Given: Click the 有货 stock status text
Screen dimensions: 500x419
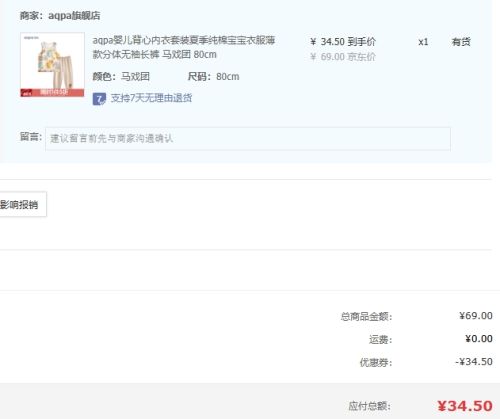Looking at the screenshot, I should (x=461, y=42).
